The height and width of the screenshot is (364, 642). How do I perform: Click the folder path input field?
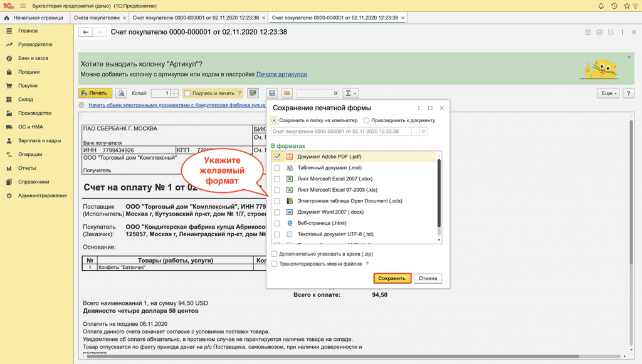coord(341,132)
